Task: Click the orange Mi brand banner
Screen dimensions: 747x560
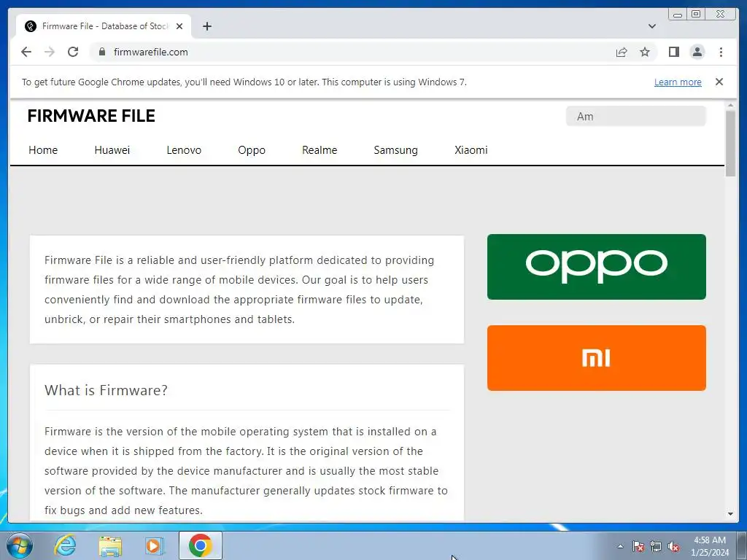Action: 597,358
